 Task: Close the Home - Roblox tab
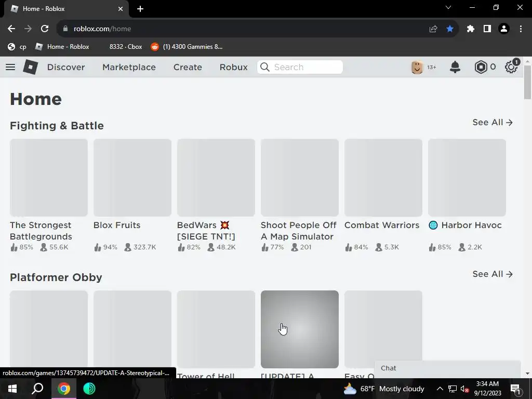tap(121, 9)
